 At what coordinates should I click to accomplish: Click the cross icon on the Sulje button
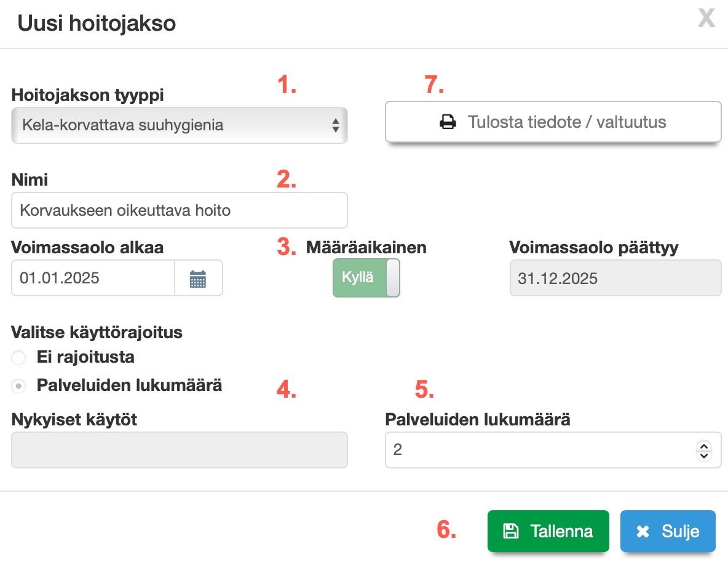pos(643,531)
